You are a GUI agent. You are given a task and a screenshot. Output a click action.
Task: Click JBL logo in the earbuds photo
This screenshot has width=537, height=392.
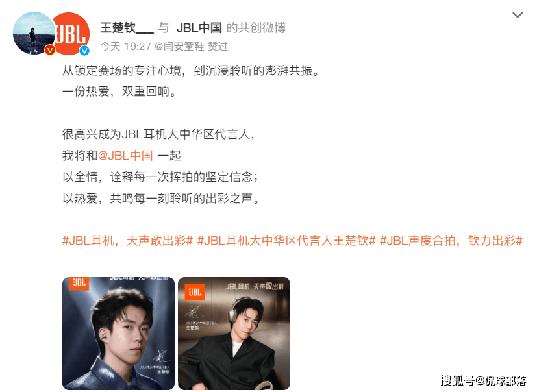tap(79, 284)
